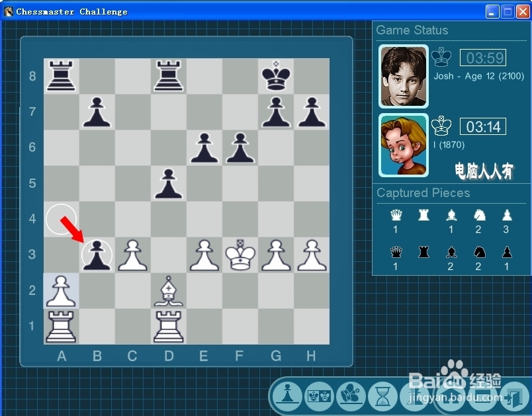Click the black king on G8
This screenshot has width=532, height=416.
[x=276, y=75]
